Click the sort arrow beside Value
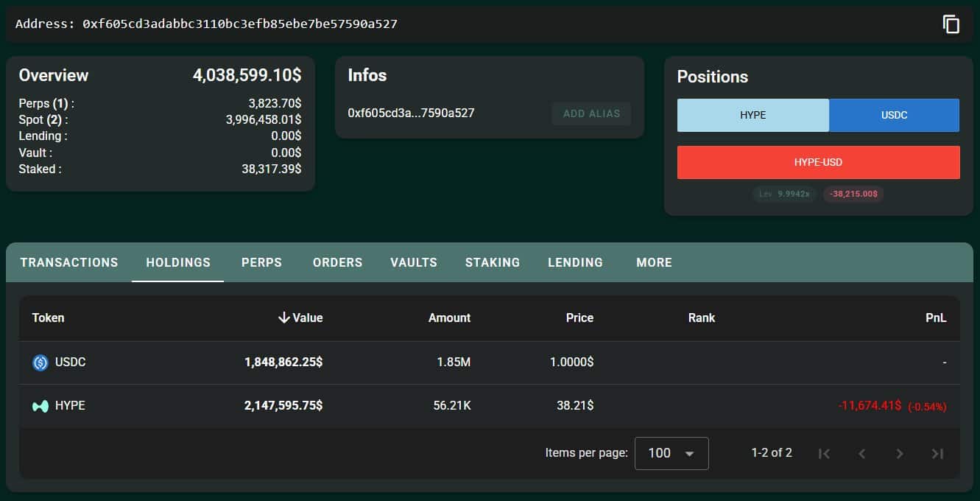 tap(283, 318)
